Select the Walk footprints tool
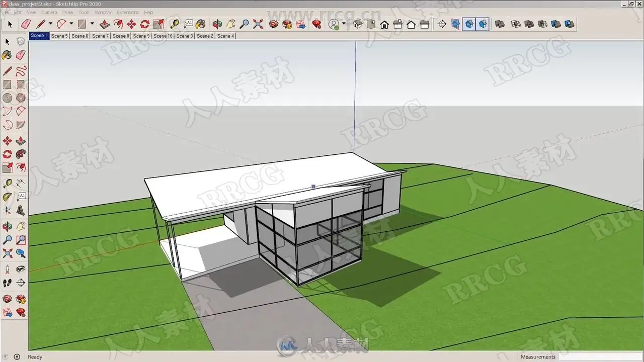 pyautogui.click(x=7, y=283)
